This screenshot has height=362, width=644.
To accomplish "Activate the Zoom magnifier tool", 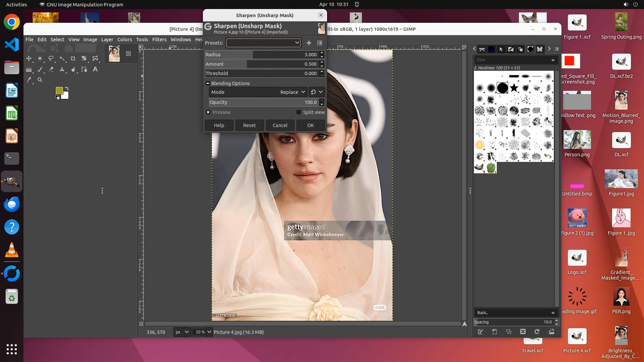I will point(40,80).
